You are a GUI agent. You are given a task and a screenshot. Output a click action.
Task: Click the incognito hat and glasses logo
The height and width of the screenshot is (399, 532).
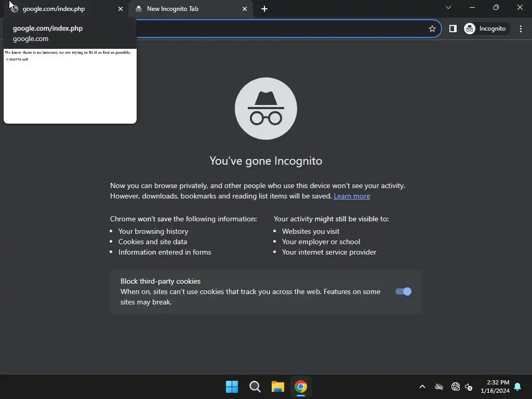266,109
